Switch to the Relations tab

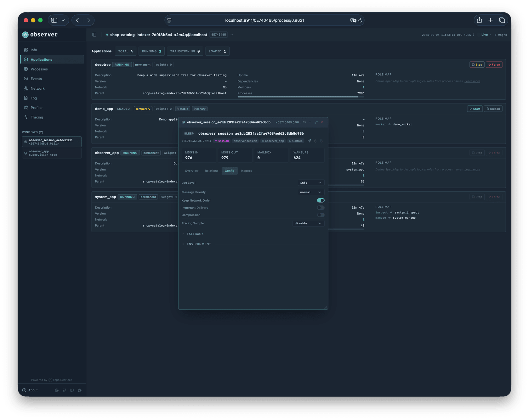[211, 171]
